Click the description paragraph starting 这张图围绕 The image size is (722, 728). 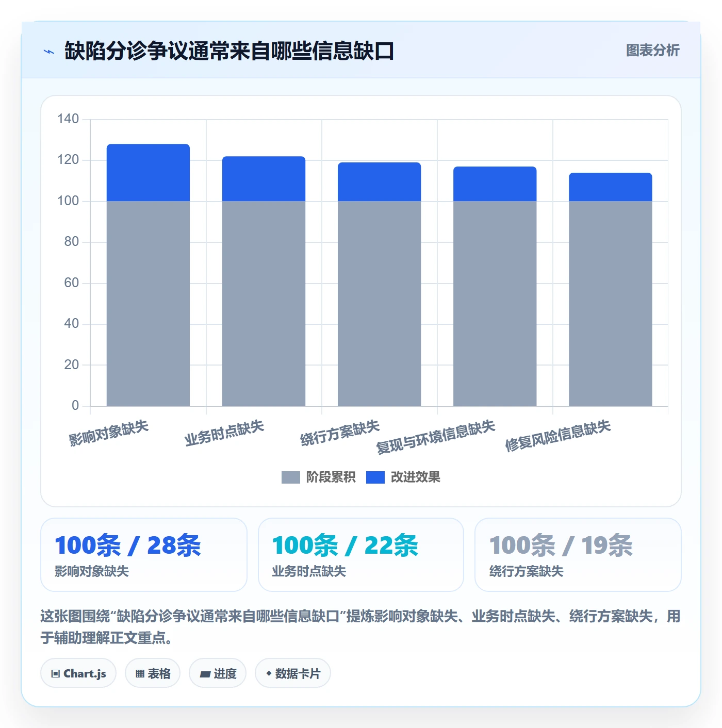tap(360, 627)
